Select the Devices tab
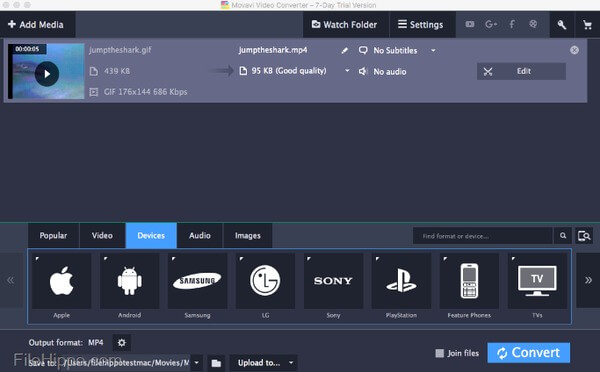The height and width of the screenshot is (372, 600). pyautogui.click(x=151, y=235)
